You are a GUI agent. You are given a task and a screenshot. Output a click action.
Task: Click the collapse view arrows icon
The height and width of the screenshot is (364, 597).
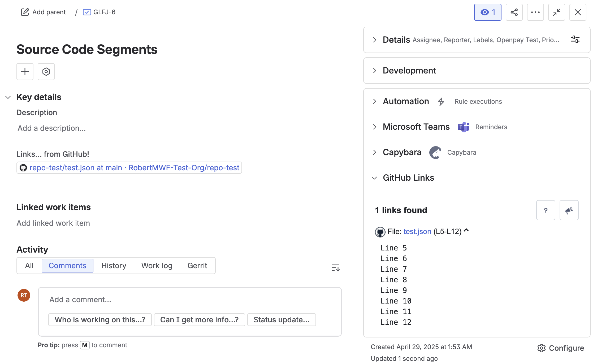point(556,12)
